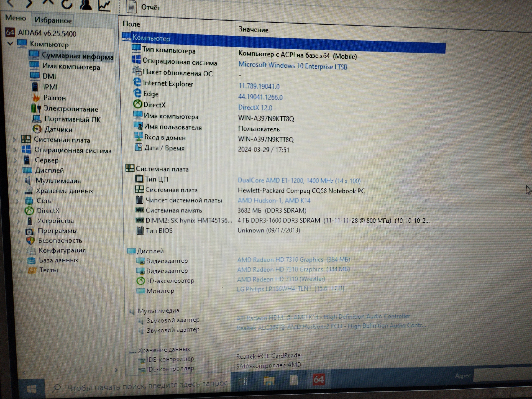Select the Тип ЦП row icon
Viewport: 532px width, 399px height.
139,179
